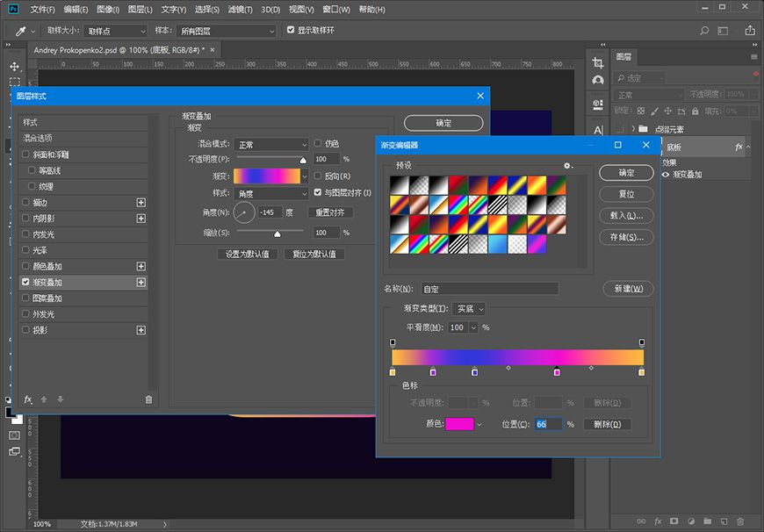Click create new layer icon
Screen dimensions: 764x532
point(724,521)
